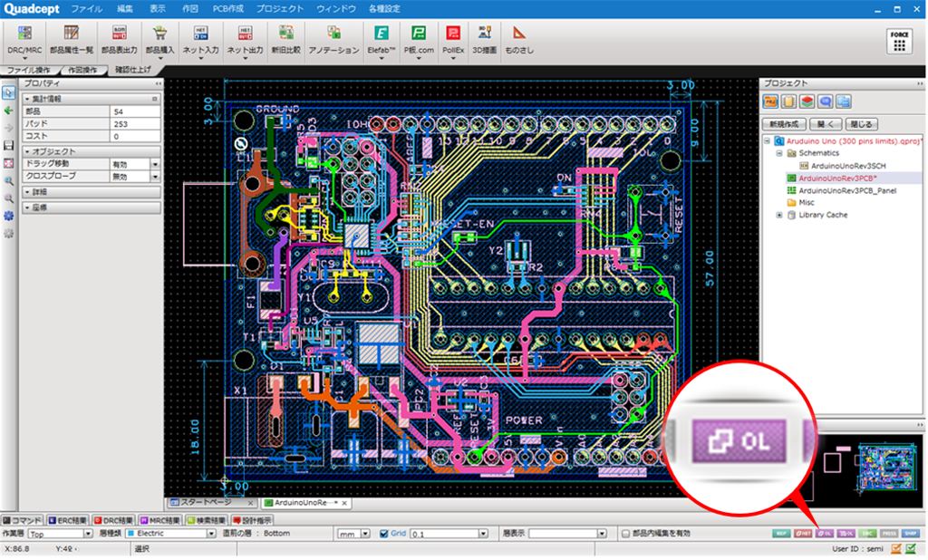Click the 開く button in Project panel

click(x=826, y=124)
